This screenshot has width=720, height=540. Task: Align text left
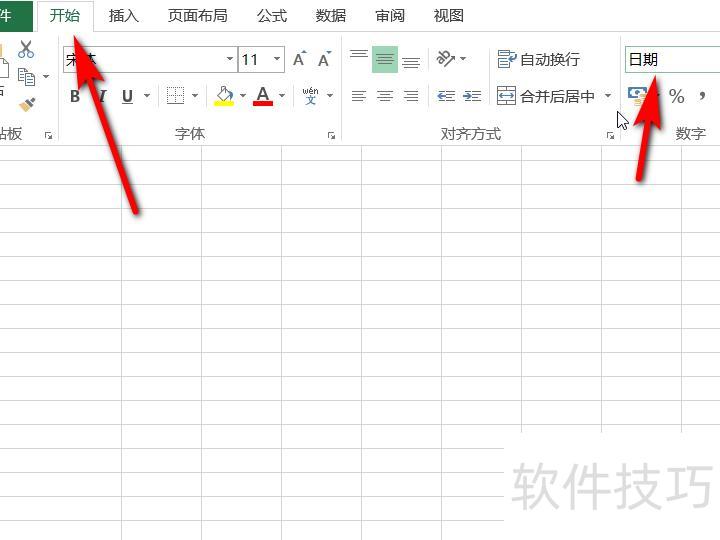[359, 96]
